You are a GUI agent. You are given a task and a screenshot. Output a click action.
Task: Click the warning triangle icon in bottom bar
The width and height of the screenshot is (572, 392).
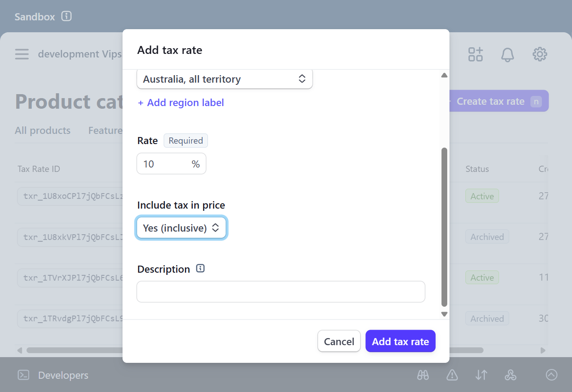click(x=452, y=375)
